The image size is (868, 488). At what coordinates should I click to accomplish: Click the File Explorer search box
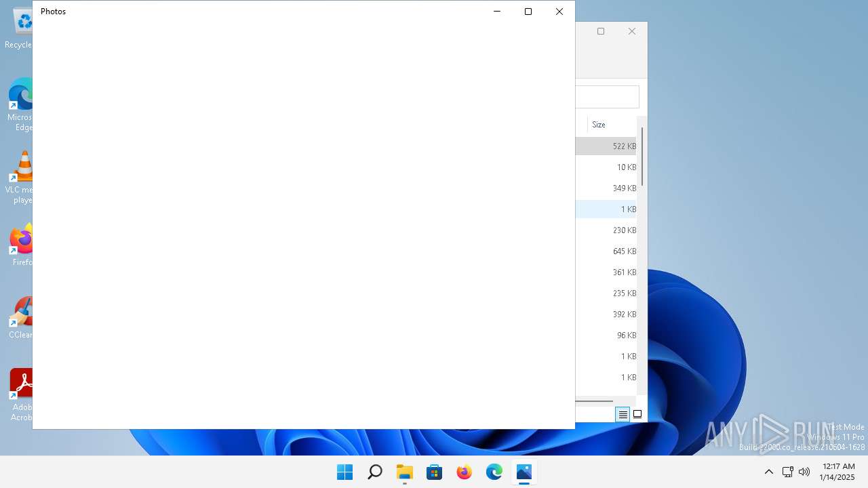607,97
